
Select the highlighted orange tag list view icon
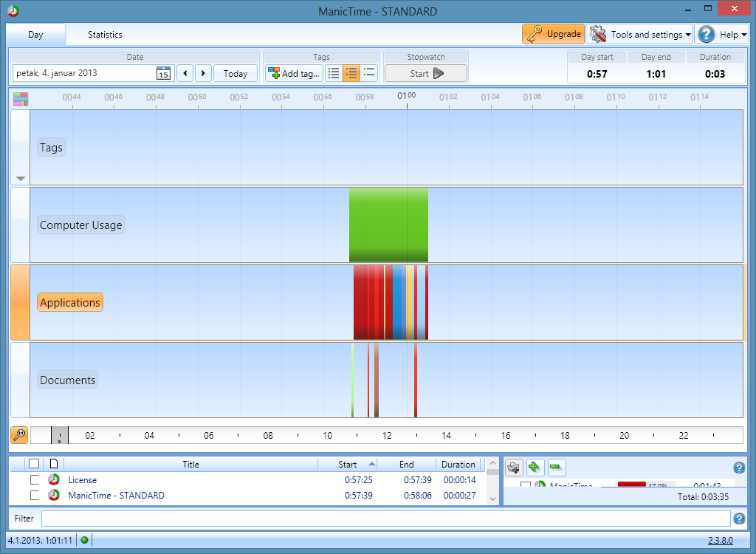351,73
